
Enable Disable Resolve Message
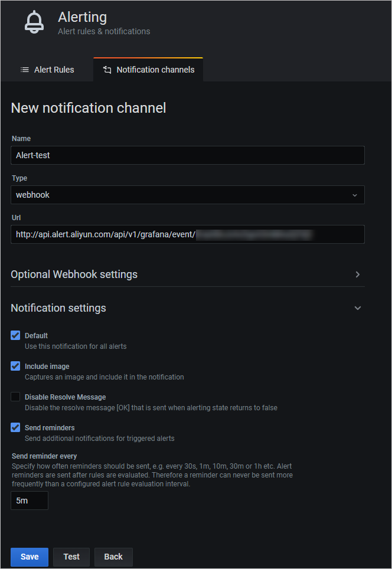tap(15, 397)
